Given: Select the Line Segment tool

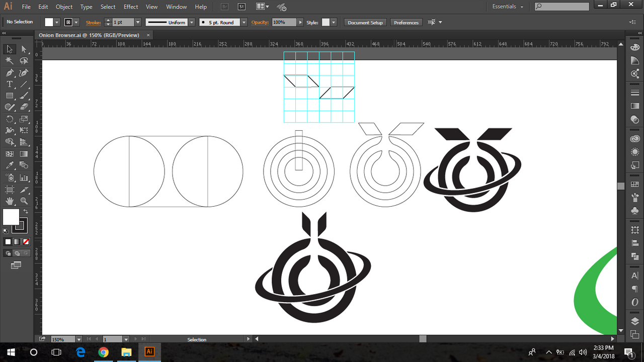Looking at the screenshot, I should click(24, 84).
